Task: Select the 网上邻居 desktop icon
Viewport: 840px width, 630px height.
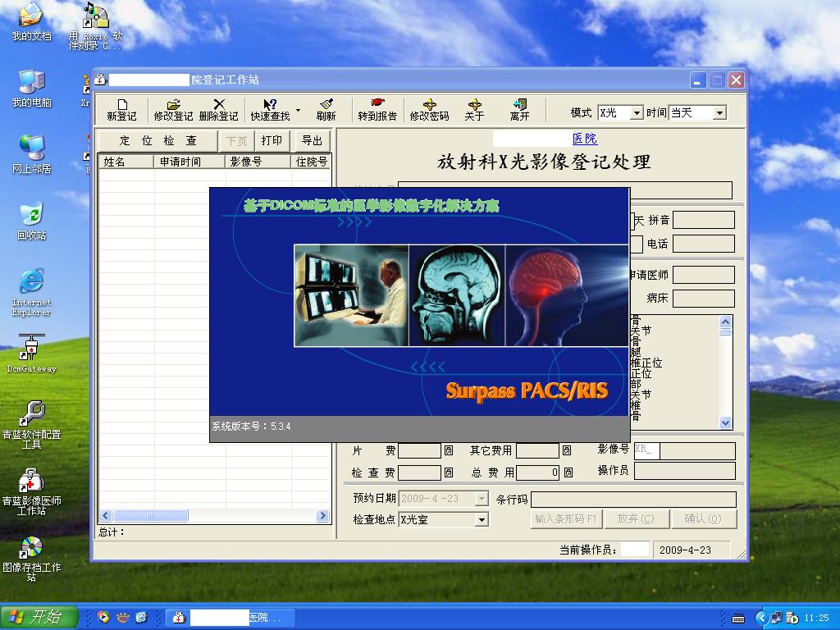Action: 32,155
